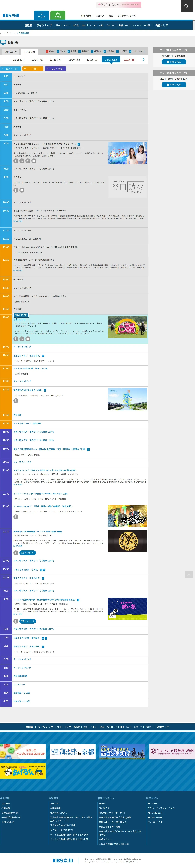The image size is (195, 868).
Task: Open きょうと経済テラス キュンと! thumbnail
Action: [127, 153]
